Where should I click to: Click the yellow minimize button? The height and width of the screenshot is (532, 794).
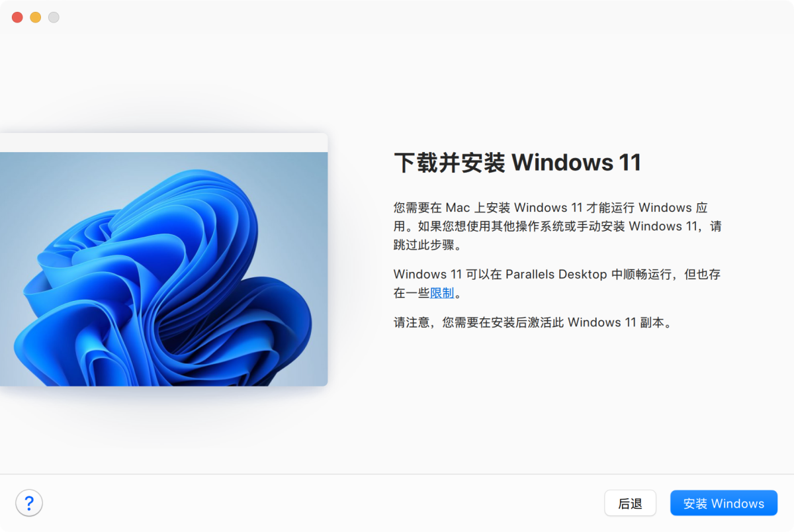click(35, 17)
